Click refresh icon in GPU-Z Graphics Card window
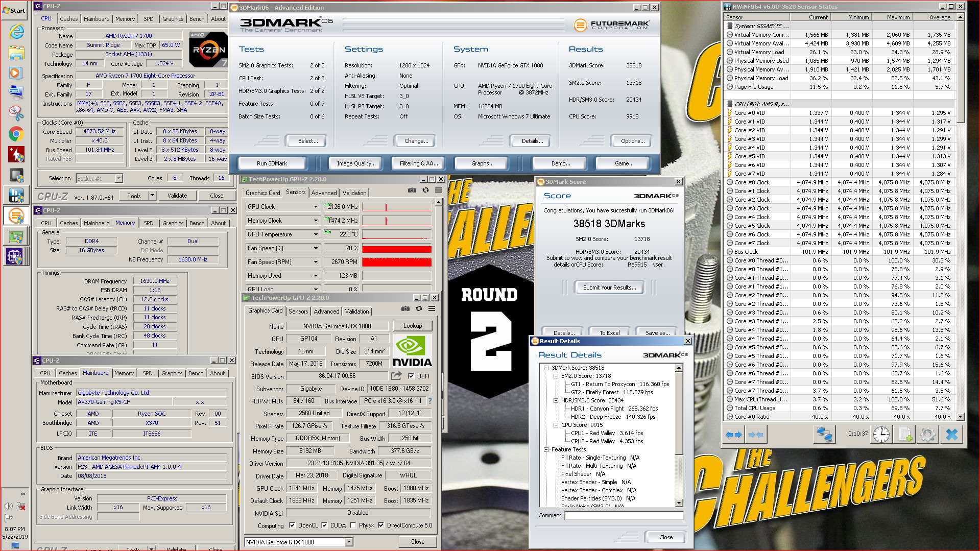This screenshot has height=551, width=980. coord(419,308)
